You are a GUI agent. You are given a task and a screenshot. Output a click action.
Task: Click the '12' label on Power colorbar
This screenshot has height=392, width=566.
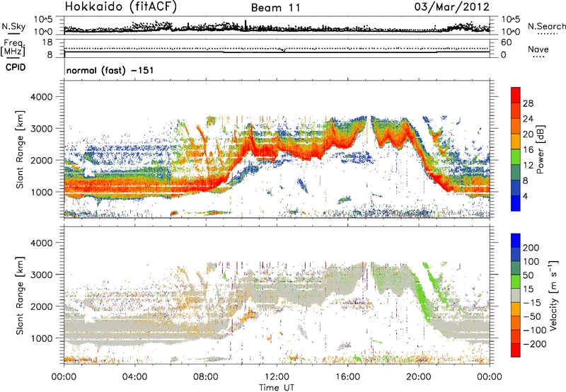point(528,166)
